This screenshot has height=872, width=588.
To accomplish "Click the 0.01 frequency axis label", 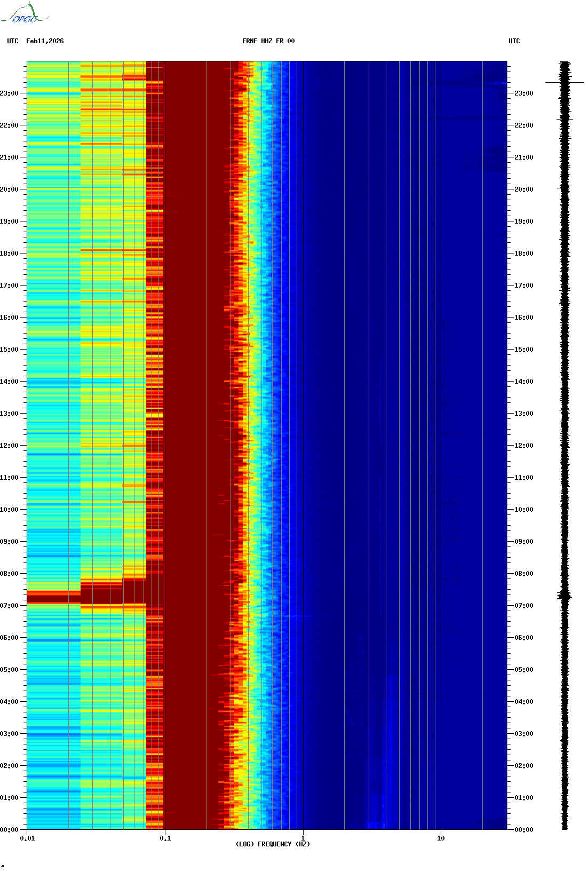I will 27,838.
